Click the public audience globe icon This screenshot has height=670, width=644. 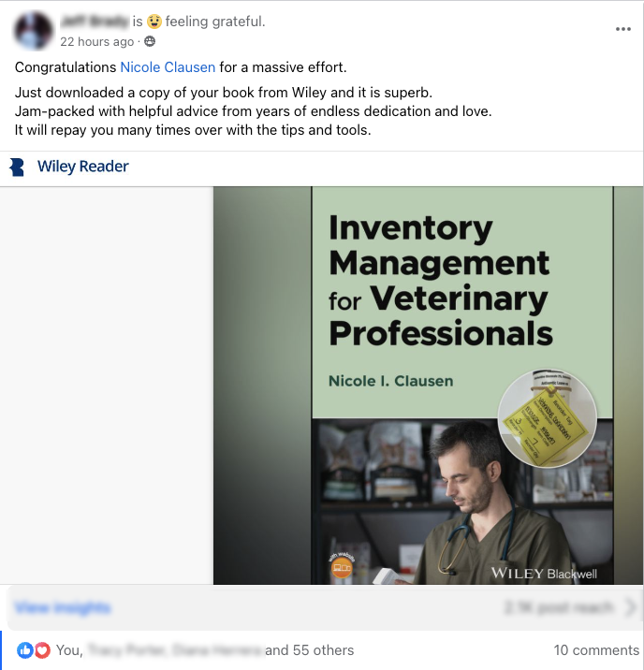pos(150,41)
